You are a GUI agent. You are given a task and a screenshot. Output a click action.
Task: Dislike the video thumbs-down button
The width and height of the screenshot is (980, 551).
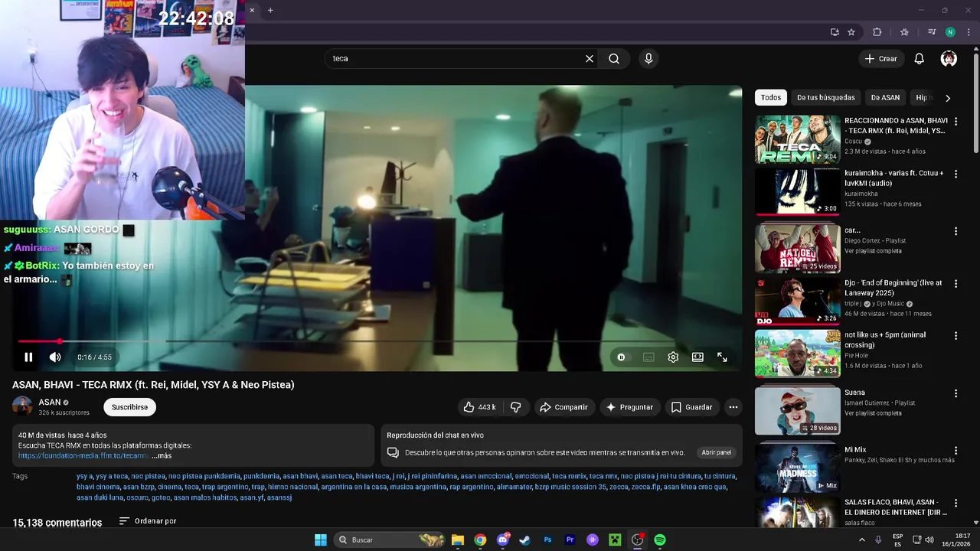point(516,407)
